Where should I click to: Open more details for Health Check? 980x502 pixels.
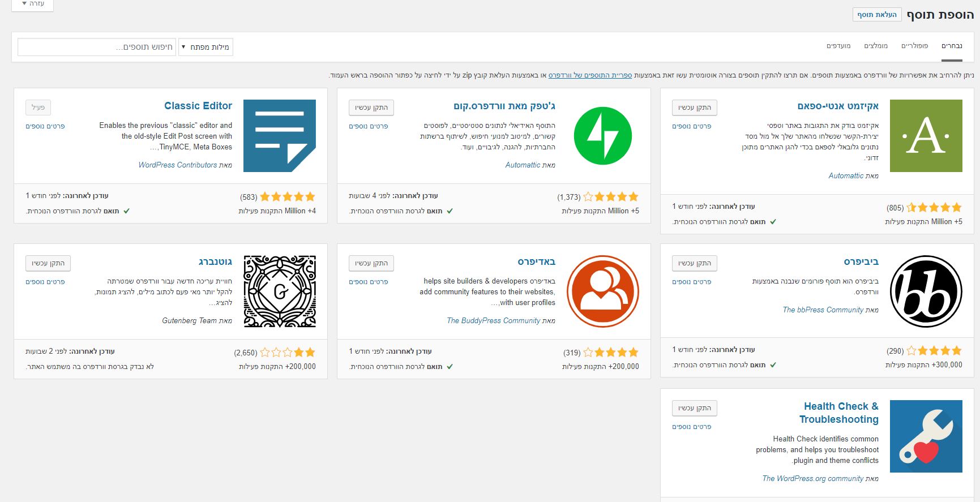pos(692,427)
